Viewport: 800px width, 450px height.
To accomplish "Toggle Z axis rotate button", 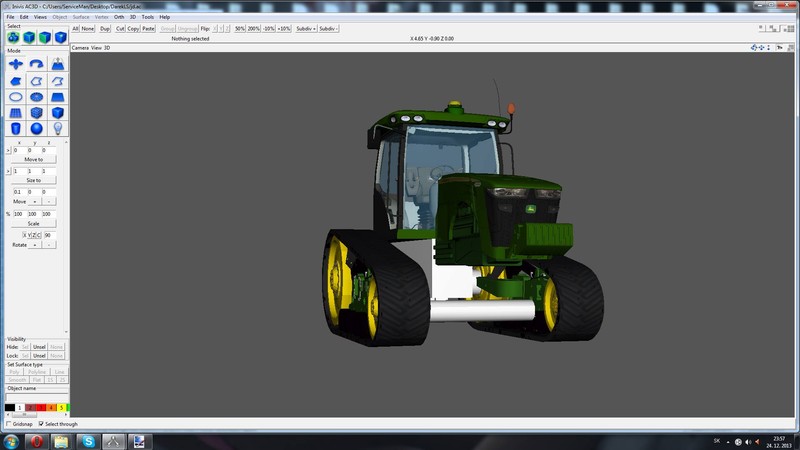I will click(34, 235).
